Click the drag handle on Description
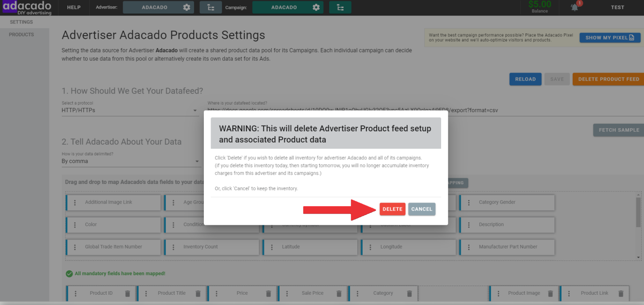Image resolution: width=644 pixels, height=305 pixels. click(469, 225)
